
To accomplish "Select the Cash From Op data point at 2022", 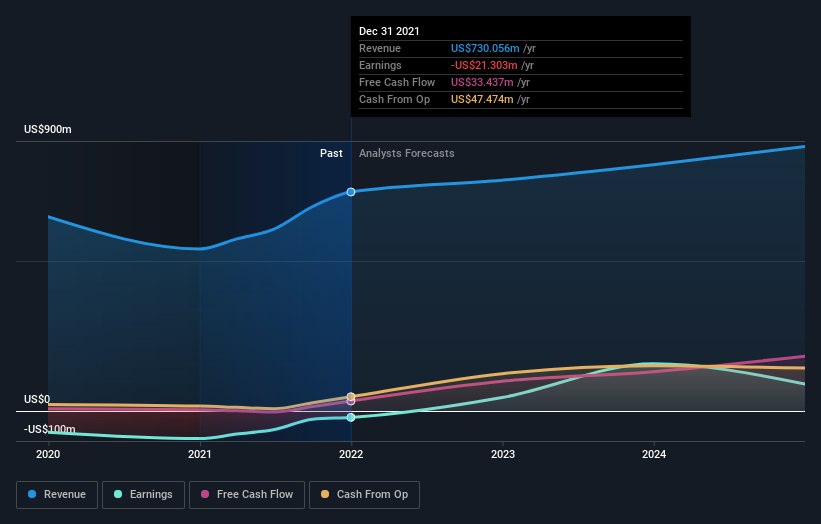I will pyautogui.click(x=351, y=397).
